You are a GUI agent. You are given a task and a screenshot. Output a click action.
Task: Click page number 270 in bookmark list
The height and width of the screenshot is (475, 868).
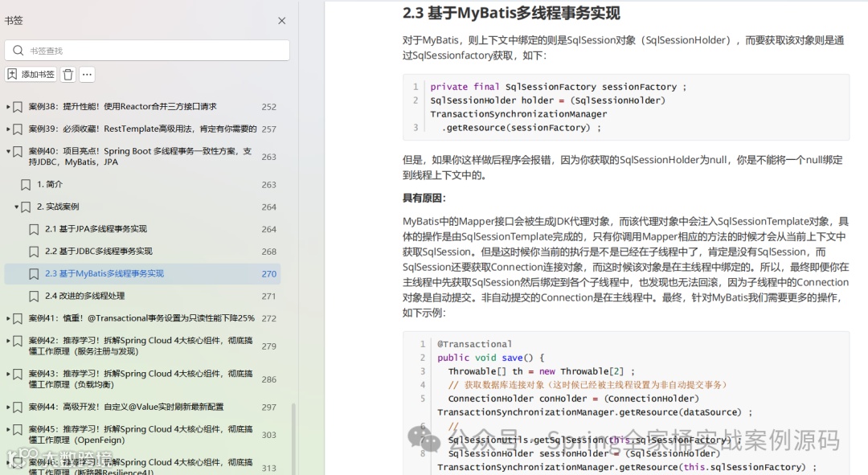tap(269, 273)
